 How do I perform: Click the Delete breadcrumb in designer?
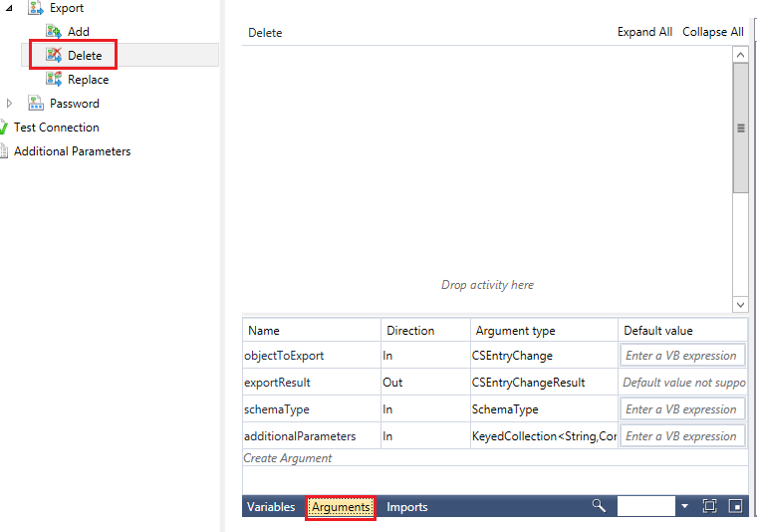pyautogui.click(x=265, y=32)
